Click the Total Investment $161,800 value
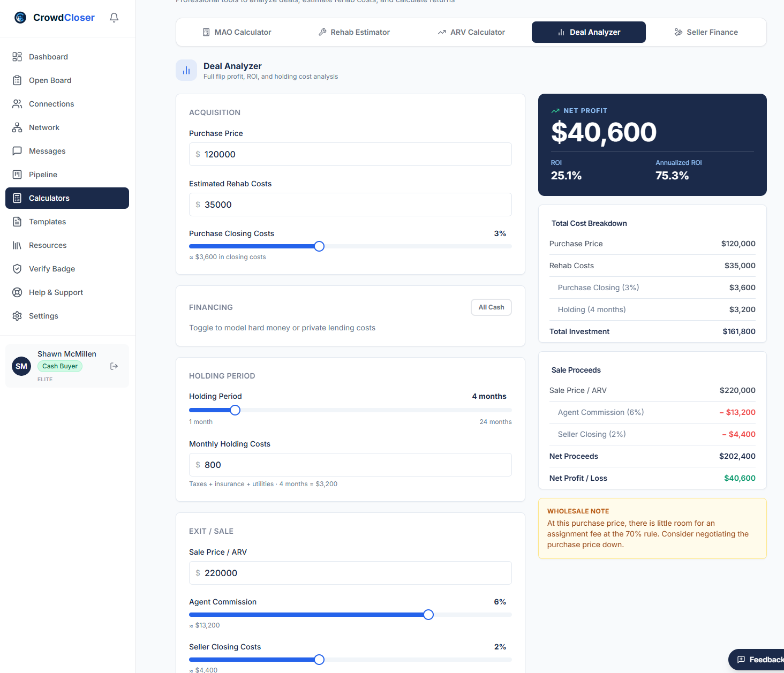Screen dimensions: 784x673 (x=739, y=331)
